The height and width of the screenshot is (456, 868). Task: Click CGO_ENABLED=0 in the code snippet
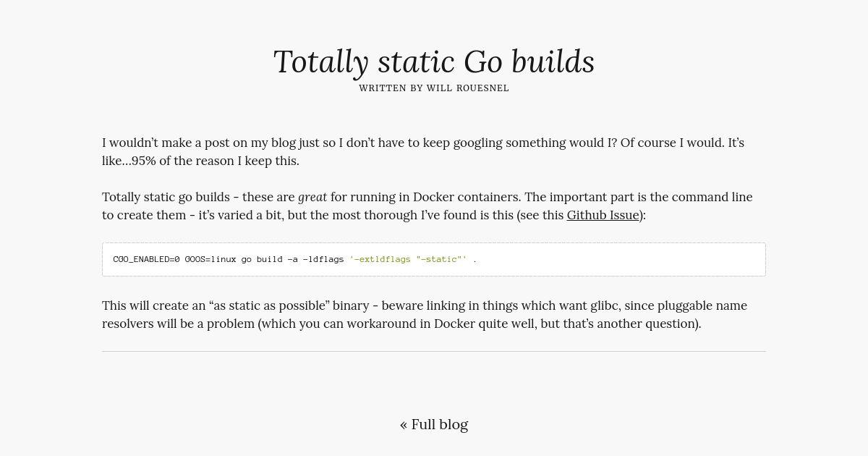[x=146, y=259]
